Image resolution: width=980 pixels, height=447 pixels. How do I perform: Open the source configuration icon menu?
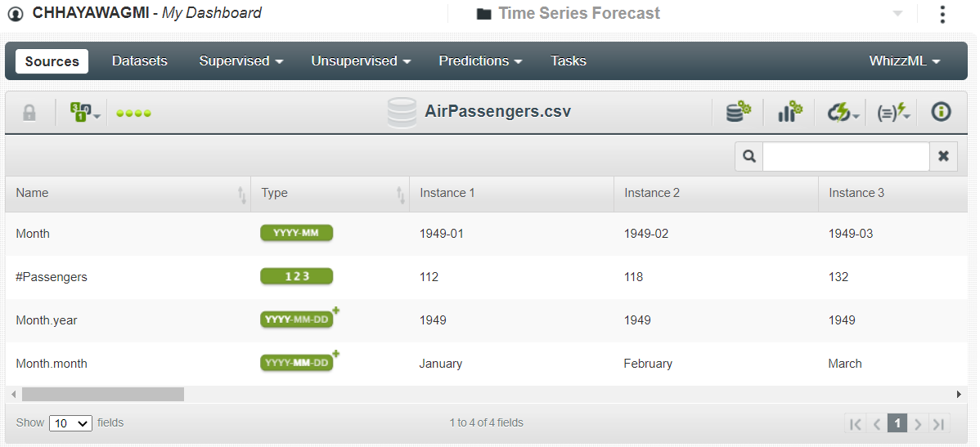85,113
